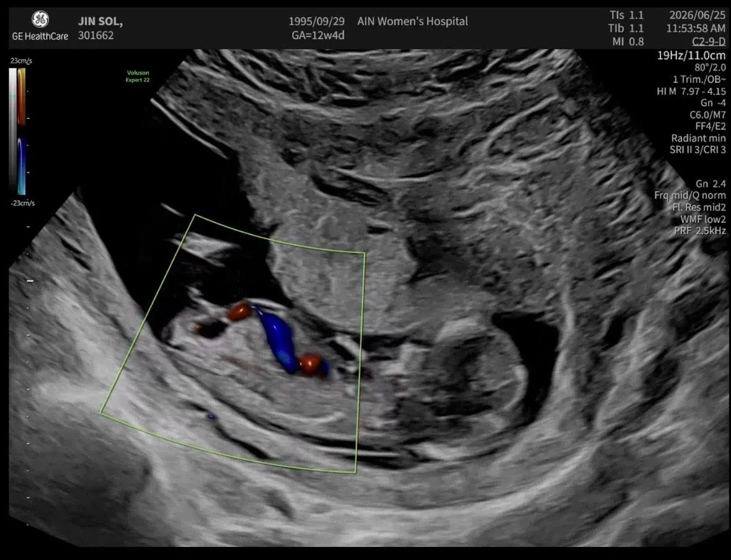Screen dimensions: 731x560
Task: Select the 1 Trim./OB~ preset label
Action: (699, 79)
